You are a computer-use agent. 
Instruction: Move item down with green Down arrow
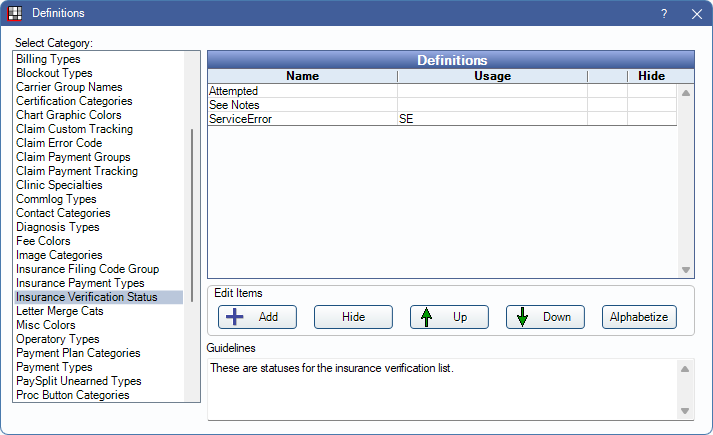(545, 317)
